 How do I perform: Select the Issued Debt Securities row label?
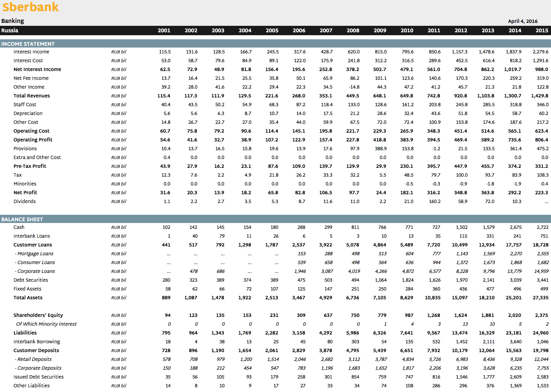pos(38,377)
